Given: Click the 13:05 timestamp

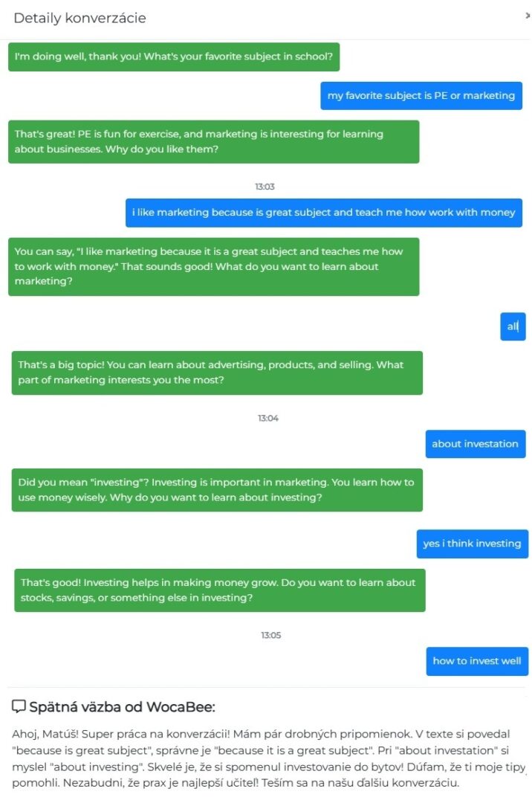Looking at the screenshot, I should tap(270, 636).
